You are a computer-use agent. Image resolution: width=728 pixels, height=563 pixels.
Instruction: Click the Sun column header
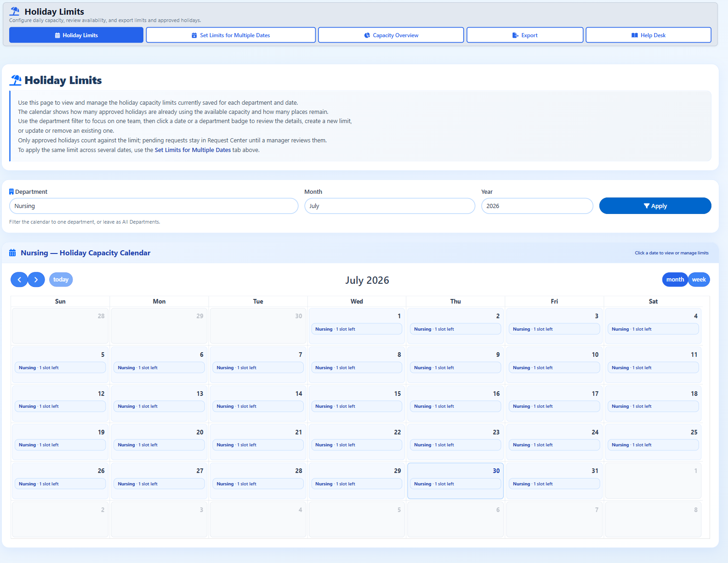coord(60,301)
